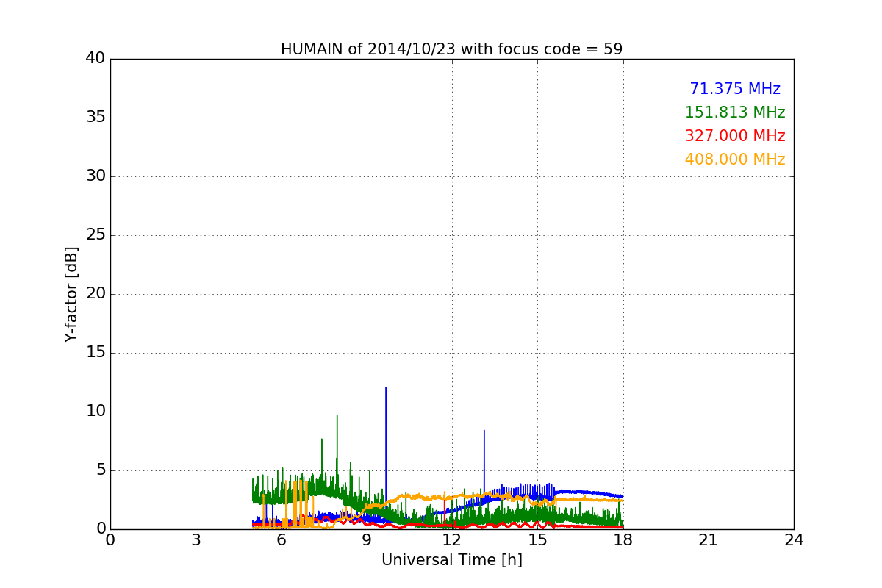Click the 18 tick on time axis
The height and width of the screenshot is (588, 882).
click(623, 539)
